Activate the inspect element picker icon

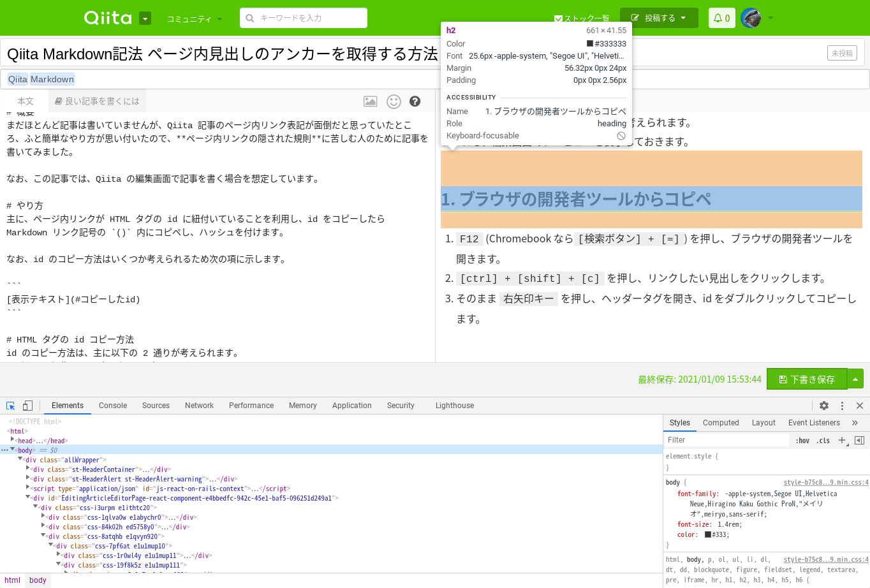(11, 406)
